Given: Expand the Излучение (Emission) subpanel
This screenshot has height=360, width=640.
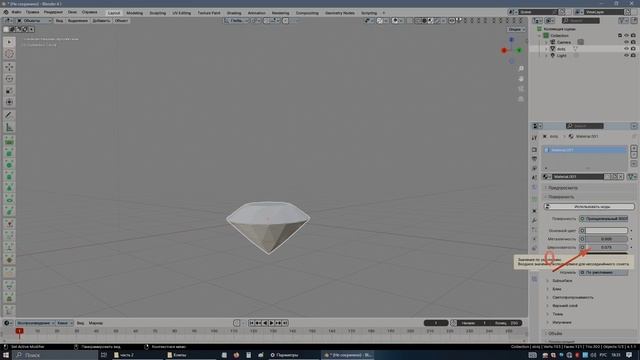Looking at the screenshot, I should (x=562, y=322).
